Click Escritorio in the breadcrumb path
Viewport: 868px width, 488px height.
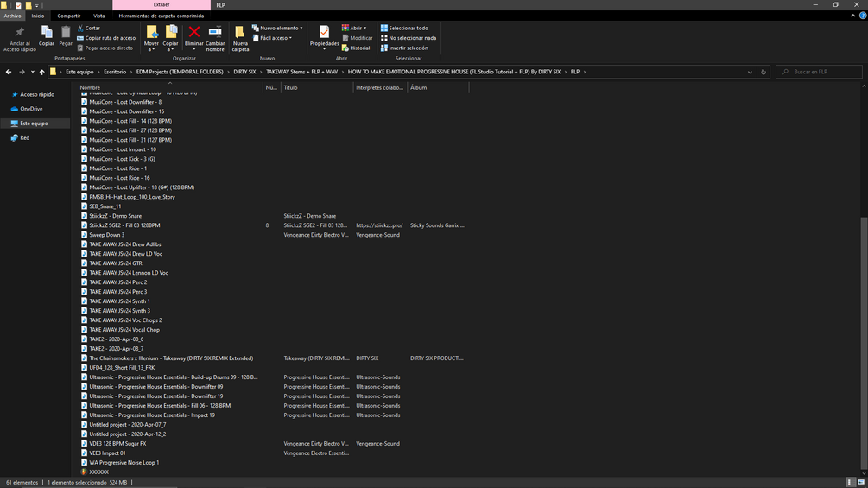(115, 72)
